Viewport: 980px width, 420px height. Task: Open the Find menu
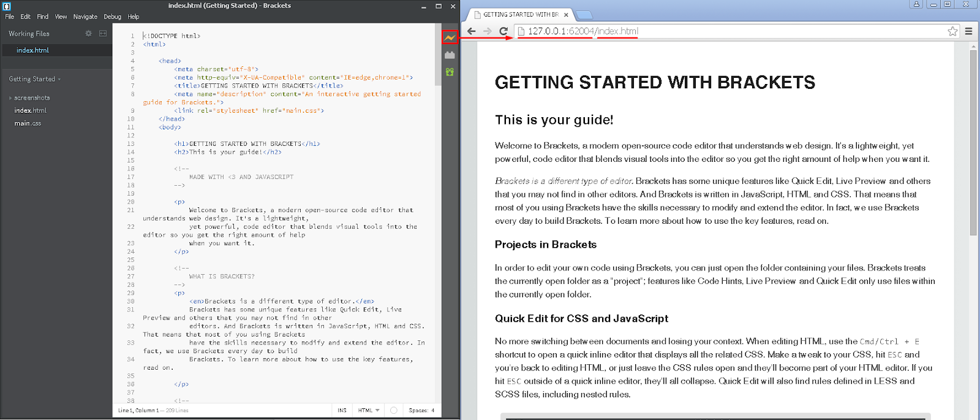pos(42,17)
